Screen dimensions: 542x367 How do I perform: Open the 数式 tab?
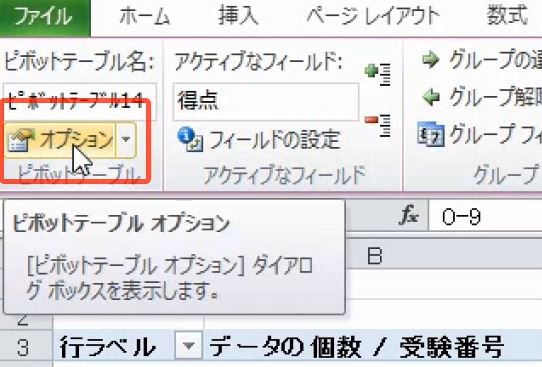[507, 16]
